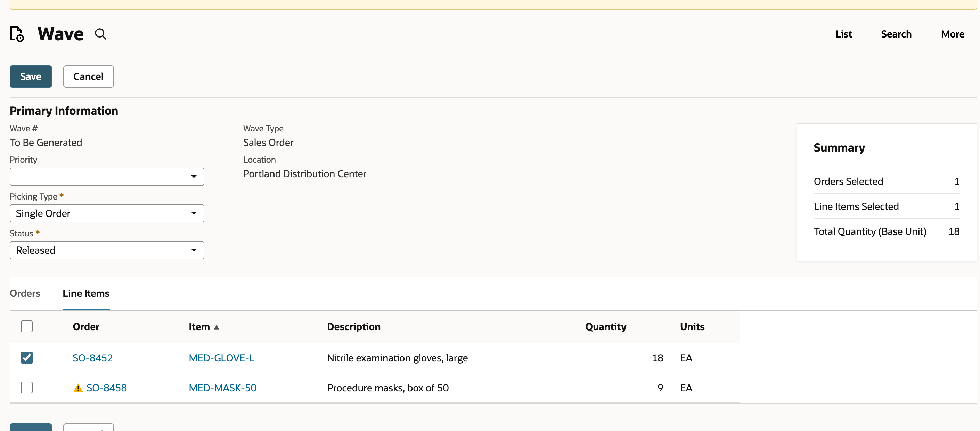Open the List menu item
Viewport: 980px width, 431px height.
tap(843, 34)
